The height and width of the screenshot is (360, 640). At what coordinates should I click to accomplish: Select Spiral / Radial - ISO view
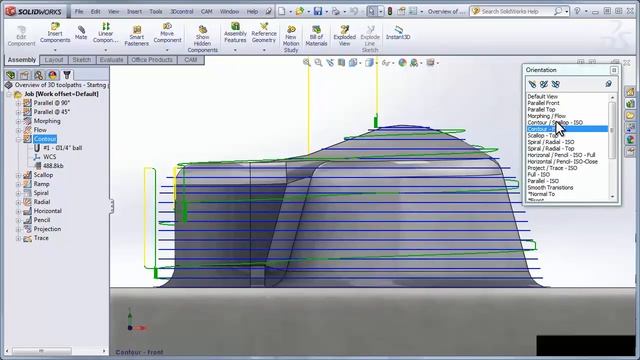click(x=551, y=142)
